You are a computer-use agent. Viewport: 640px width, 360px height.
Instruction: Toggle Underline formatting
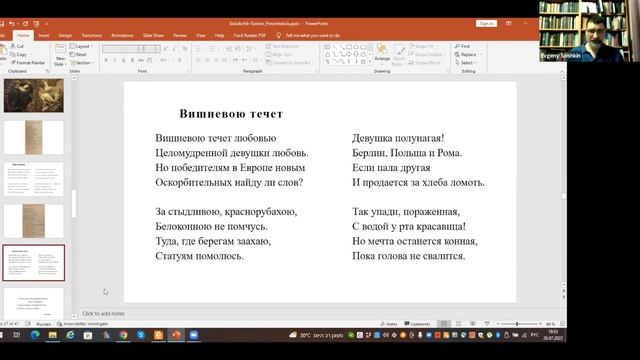[x=123, y=60]
